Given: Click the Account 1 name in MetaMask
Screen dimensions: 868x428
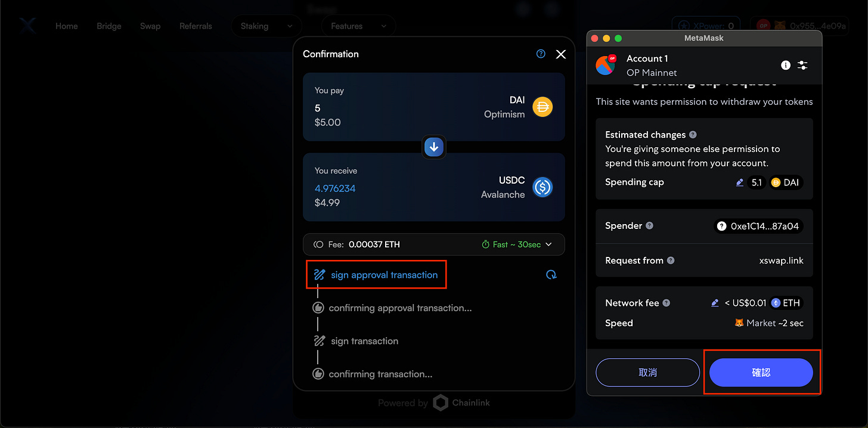Looking at the screenshot, I should 647,58.
